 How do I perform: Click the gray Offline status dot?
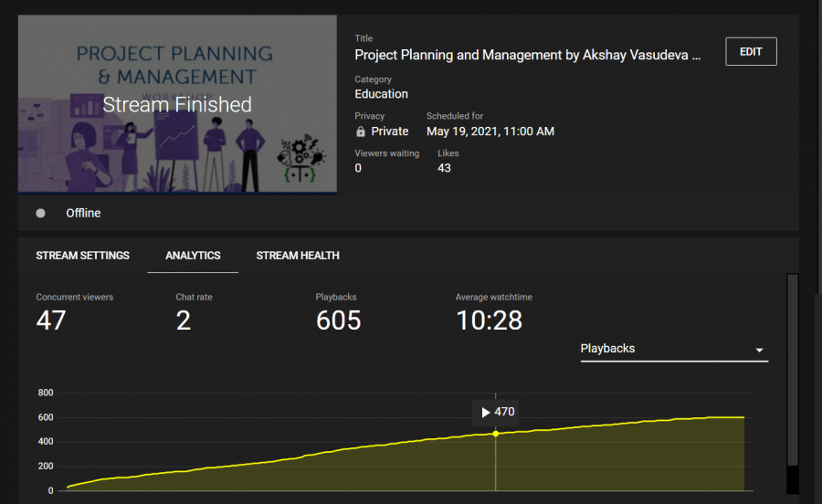click(x=40, y=213)
